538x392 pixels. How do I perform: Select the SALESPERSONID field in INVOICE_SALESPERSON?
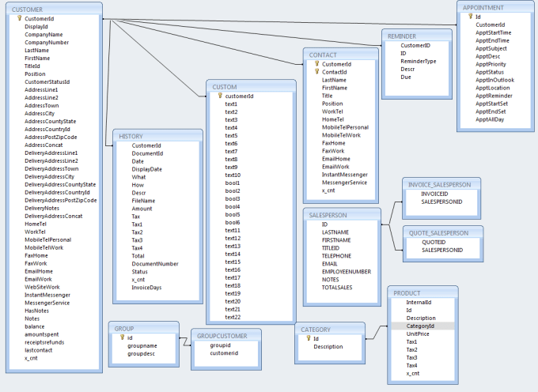coord(441,202)
